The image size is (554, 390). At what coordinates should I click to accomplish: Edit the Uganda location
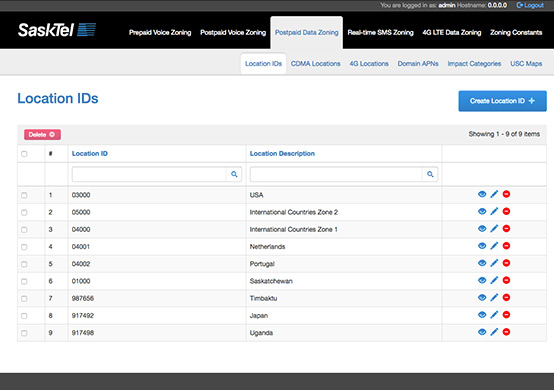pos(494,332)
